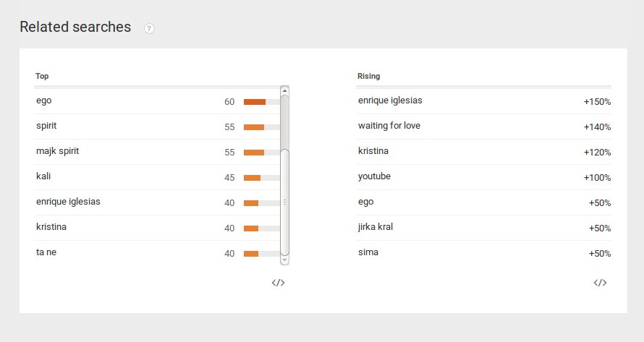Click 'waiting for love' rising search

click(389, 126)
